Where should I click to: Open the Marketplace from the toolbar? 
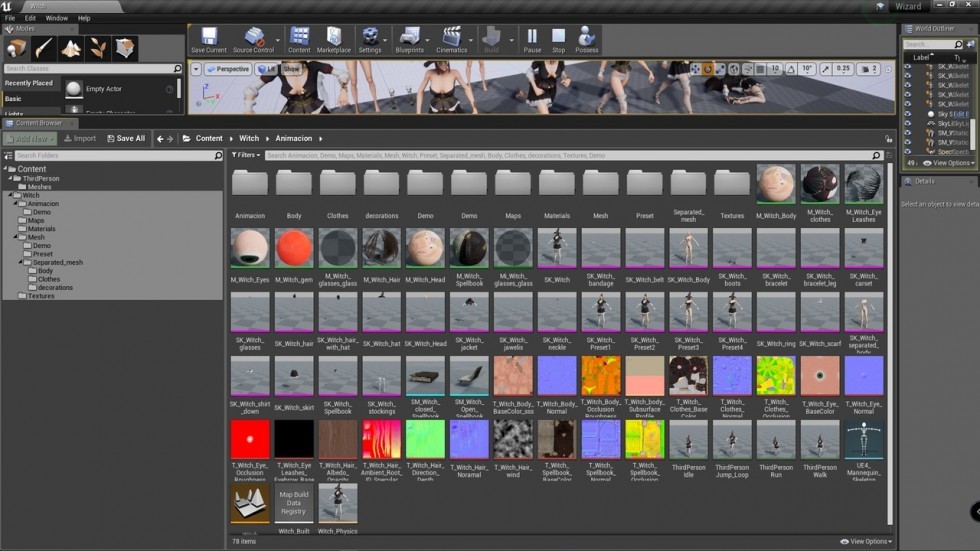point(334,38)
